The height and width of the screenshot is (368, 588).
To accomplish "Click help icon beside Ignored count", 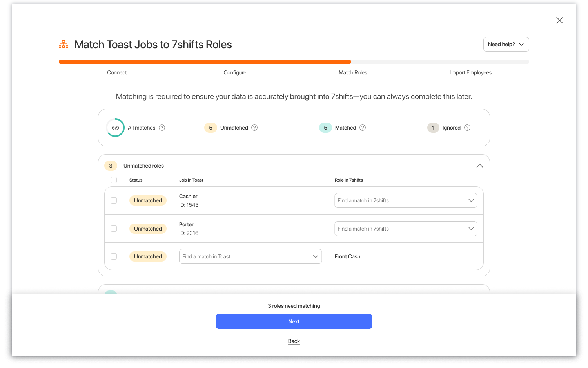I will (x=467, y=128).
